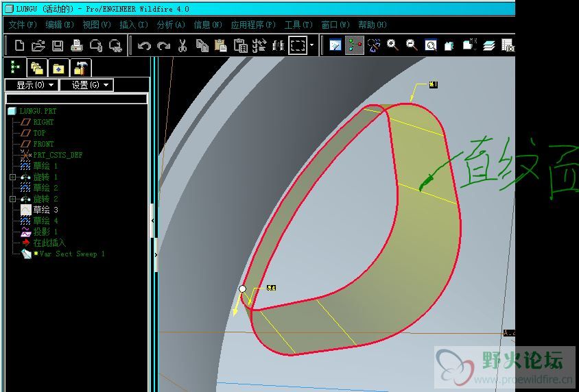Viewport: 579px width, 392px height.
Task: Open the 插入(I) menu
Action: point(134,25)
